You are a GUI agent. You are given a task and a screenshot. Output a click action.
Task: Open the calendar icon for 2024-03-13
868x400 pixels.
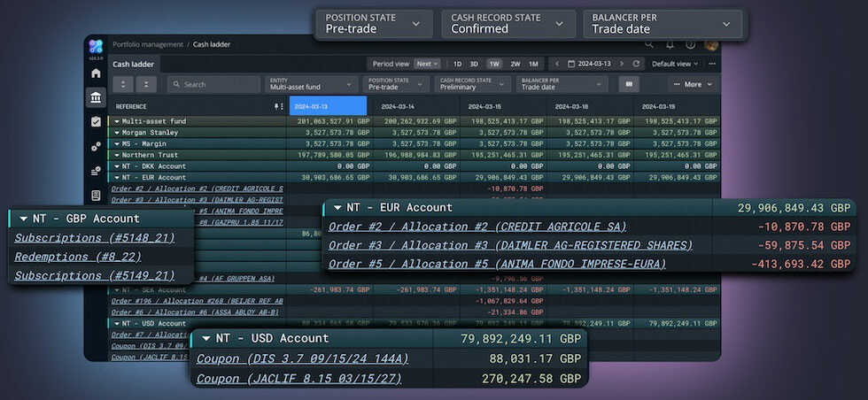click(x=572, y=64)
